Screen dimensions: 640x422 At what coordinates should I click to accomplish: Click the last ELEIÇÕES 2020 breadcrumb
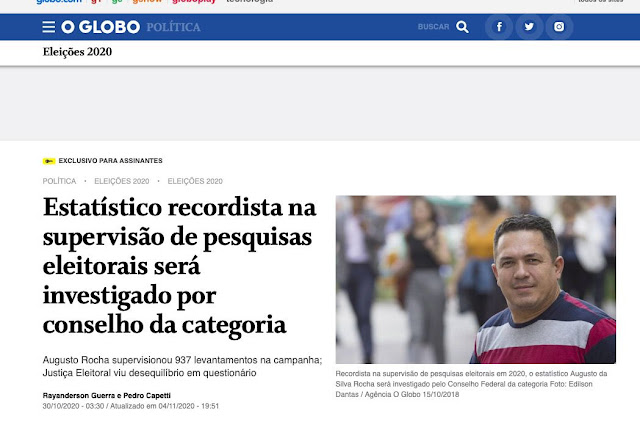[x=195, y=181]
